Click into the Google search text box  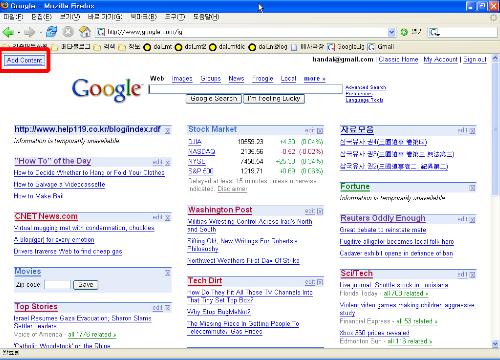click(246, 89)
